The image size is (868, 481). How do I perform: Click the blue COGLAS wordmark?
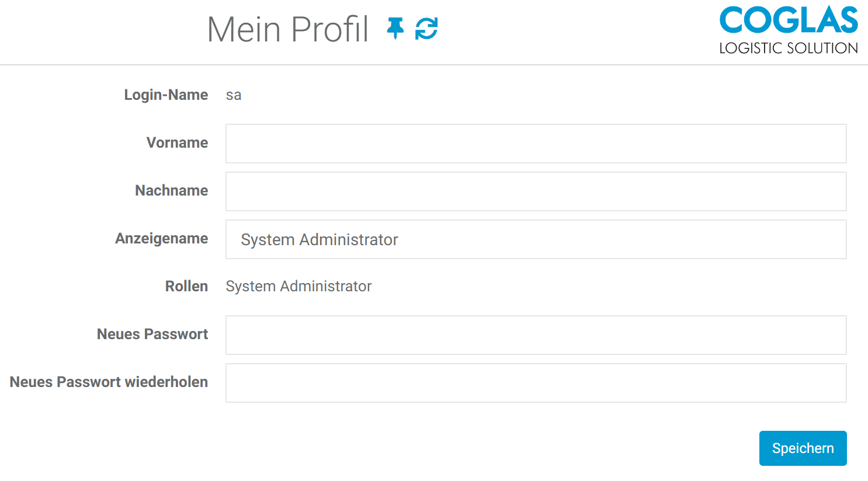pos(788,20)
